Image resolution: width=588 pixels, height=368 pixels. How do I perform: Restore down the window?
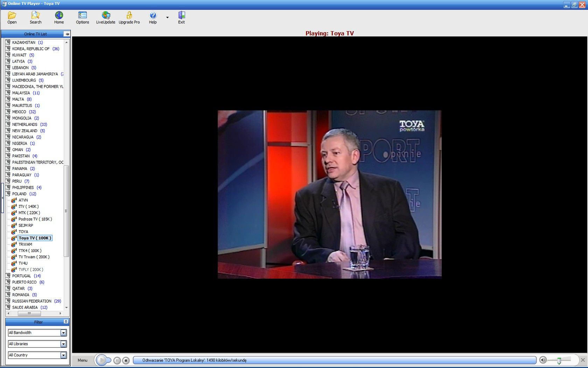(574, 5)
